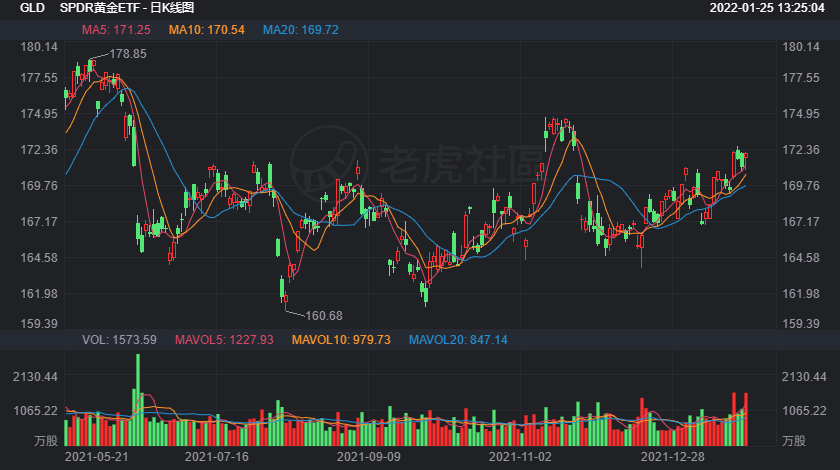Click the 180.14 label on right price axis
The width and height of the screenshot is (840, 470).
point(802,47)
